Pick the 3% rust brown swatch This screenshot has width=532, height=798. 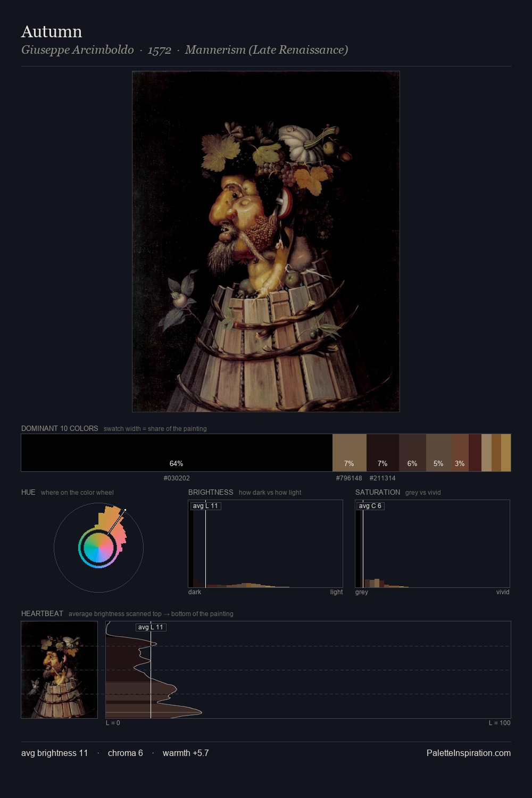460,453
